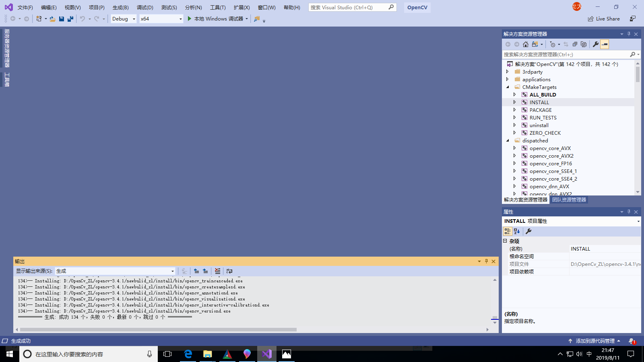Click 添加到源代码管理 in status bar

coord(594,341)
